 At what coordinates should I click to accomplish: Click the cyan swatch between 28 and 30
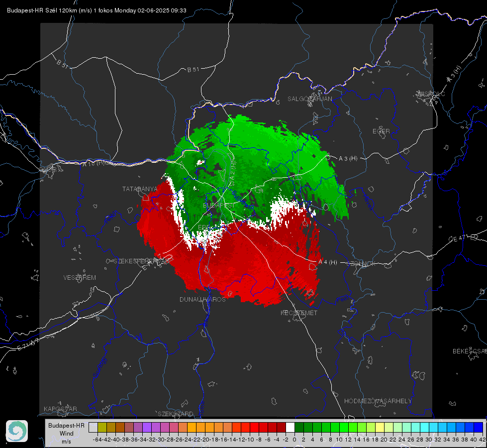pyautogui.click(x=425, y=427)
